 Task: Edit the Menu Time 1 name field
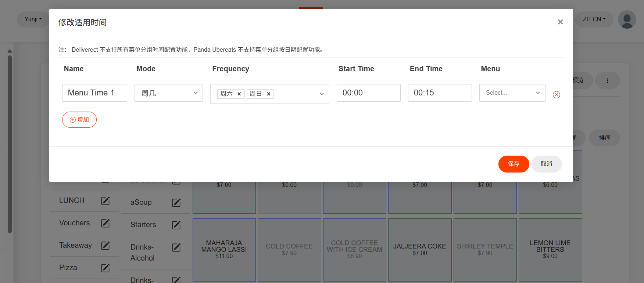[x=94, y=93]
